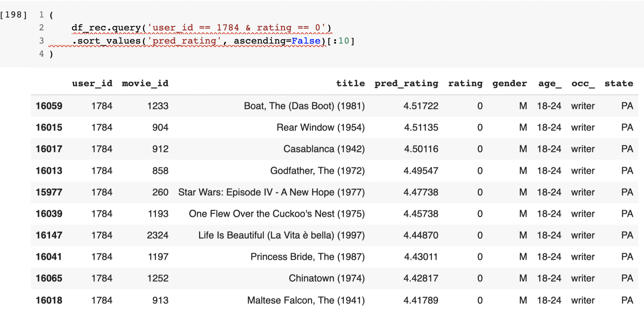Click pred_rating value 4.47738
The width and height of the screenshot is (644, 320).
point(421,192)
